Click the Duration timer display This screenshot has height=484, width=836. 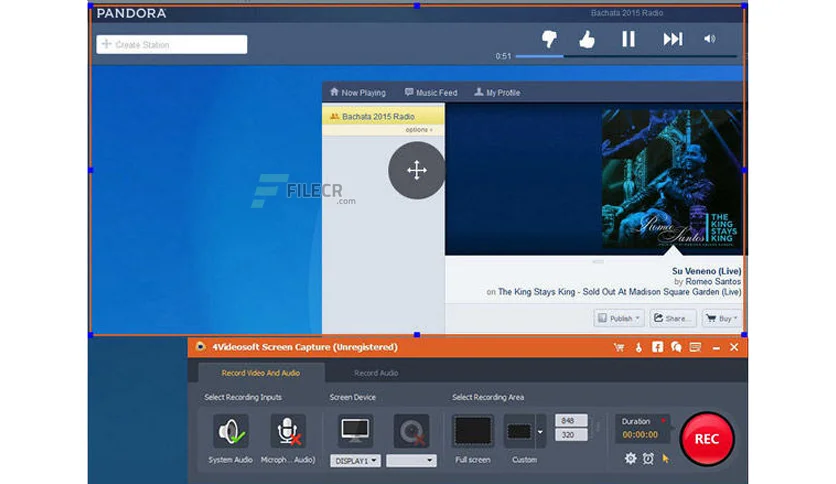pyautogui.click(x=643, y=429)
